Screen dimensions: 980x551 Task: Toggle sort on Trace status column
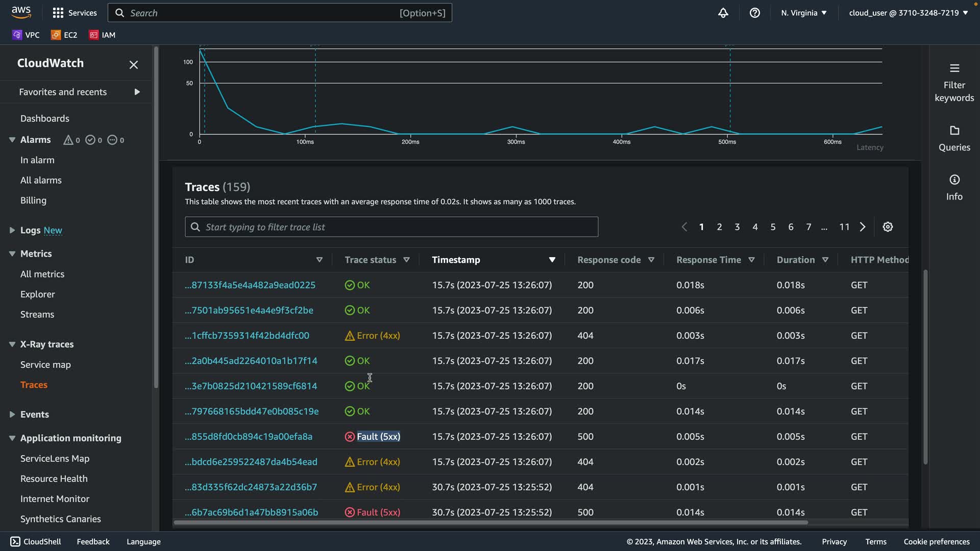click(406, 260)
